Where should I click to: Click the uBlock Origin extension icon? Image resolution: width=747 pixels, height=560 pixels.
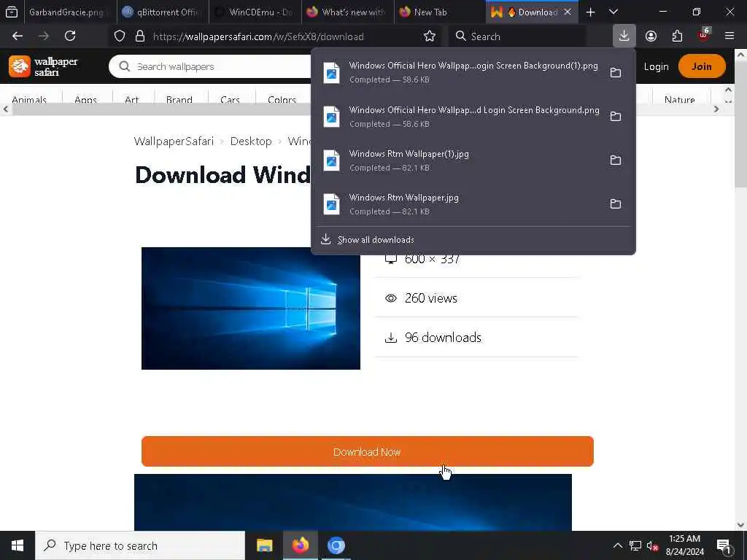(x=704, y=35)
